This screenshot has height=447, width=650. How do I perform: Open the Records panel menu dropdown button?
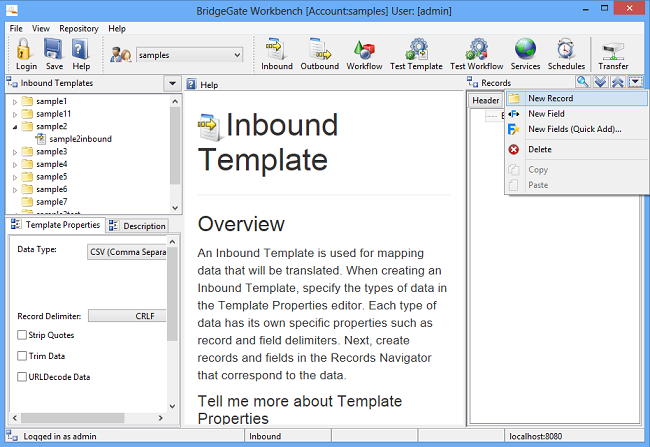pos(635,82)
